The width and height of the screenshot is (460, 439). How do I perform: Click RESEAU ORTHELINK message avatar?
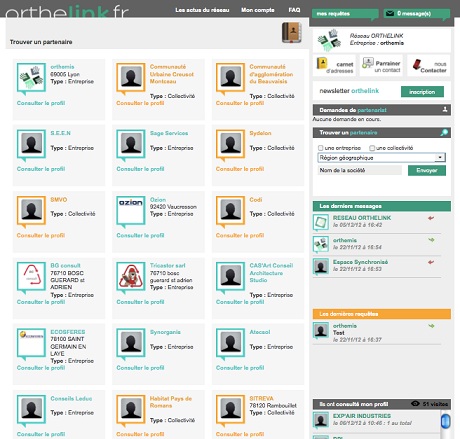[x=321, y=223]
